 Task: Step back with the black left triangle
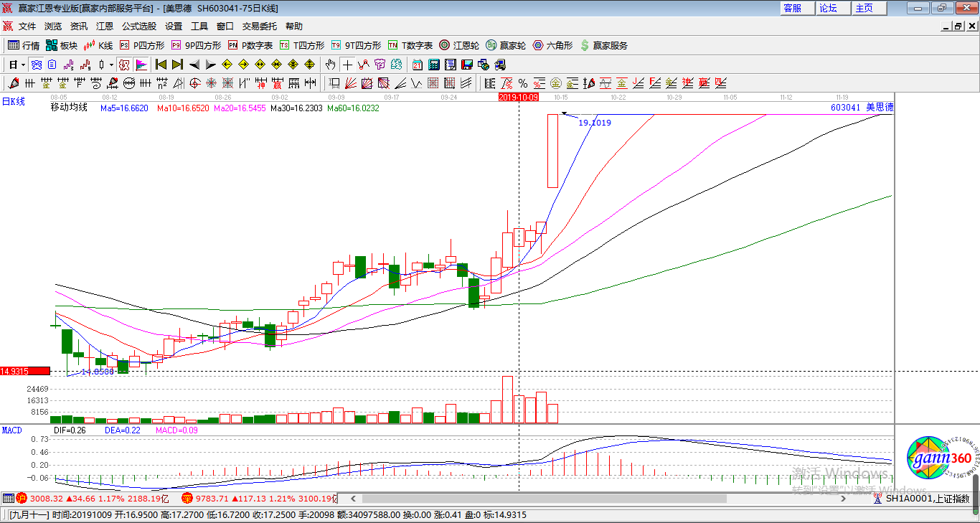coord(194,65)
